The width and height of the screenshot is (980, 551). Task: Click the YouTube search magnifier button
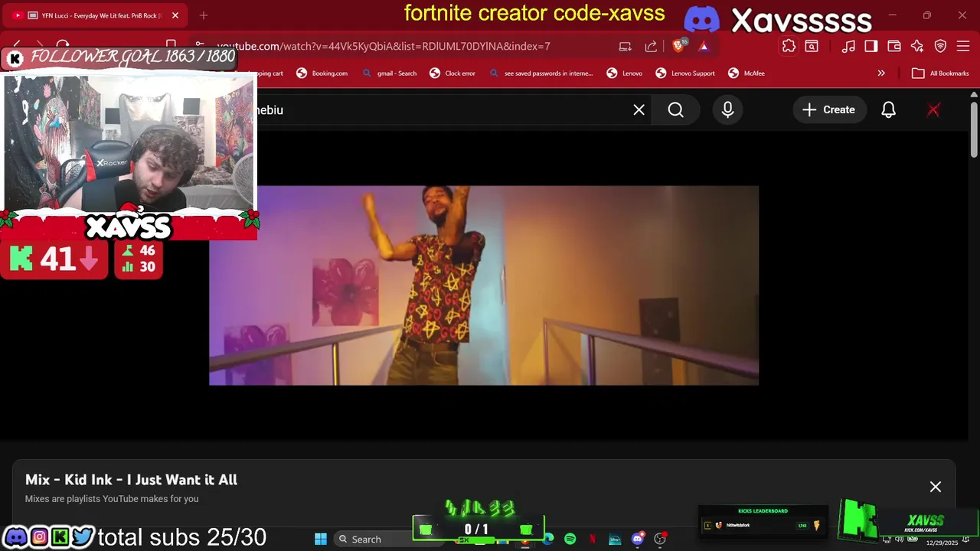tap(676, 110)
